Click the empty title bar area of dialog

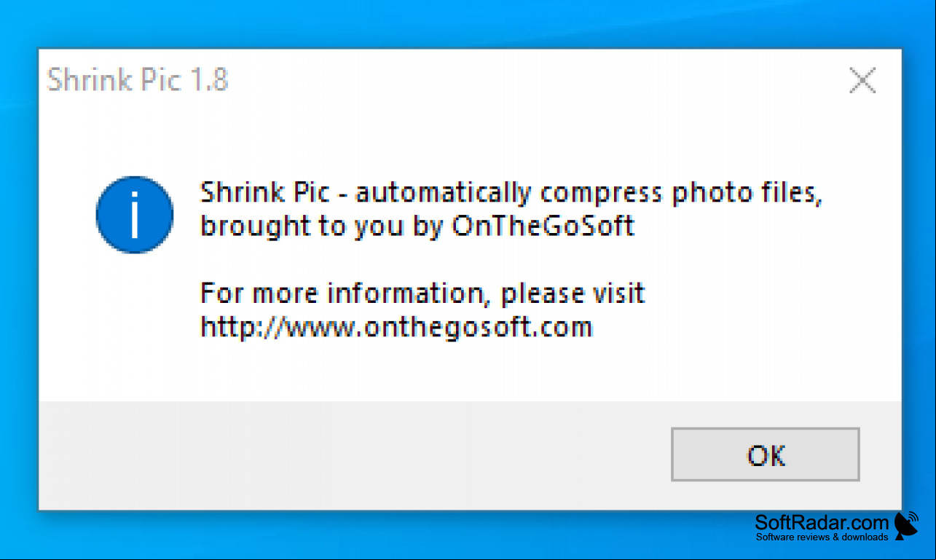532,80
